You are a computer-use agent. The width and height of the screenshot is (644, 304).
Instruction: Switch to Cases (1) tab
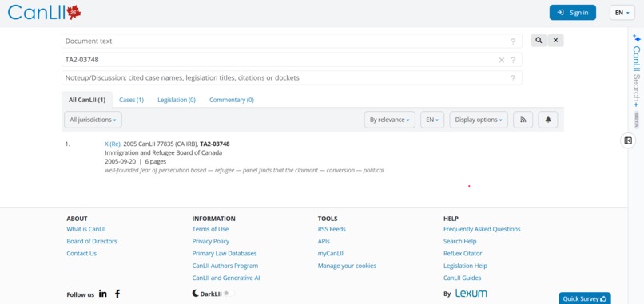pyautogui.click(x=131, y=100)
